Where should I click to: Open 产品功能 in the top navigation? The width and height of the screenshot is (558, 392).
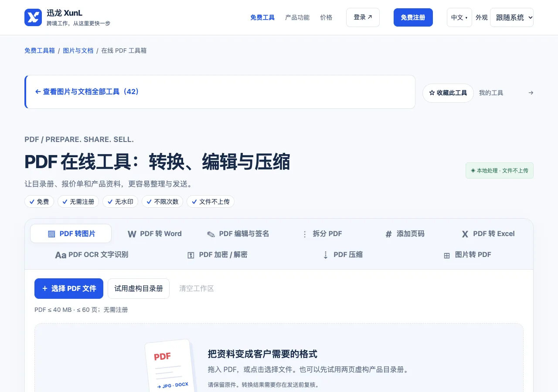point(297,17)
